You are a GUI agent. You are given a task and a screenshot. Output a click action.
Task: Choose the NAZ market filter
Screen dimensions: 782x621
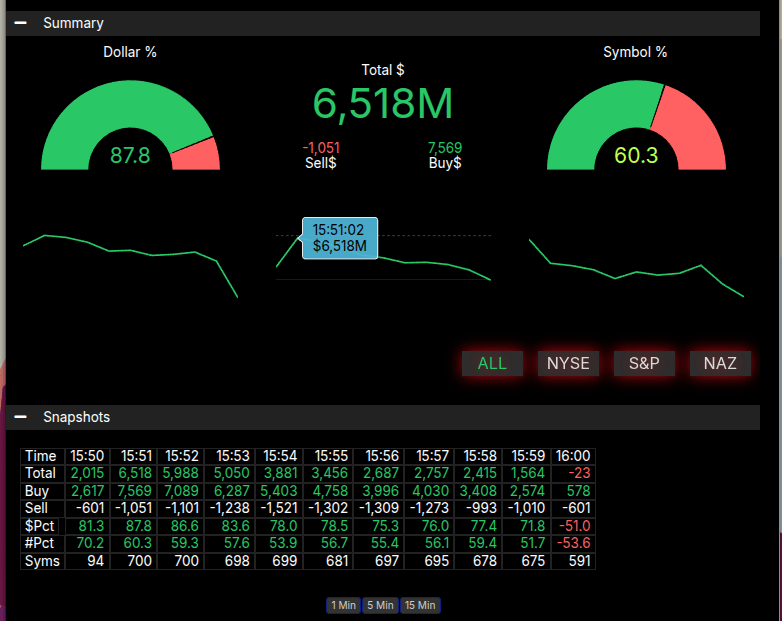(720, 363)
